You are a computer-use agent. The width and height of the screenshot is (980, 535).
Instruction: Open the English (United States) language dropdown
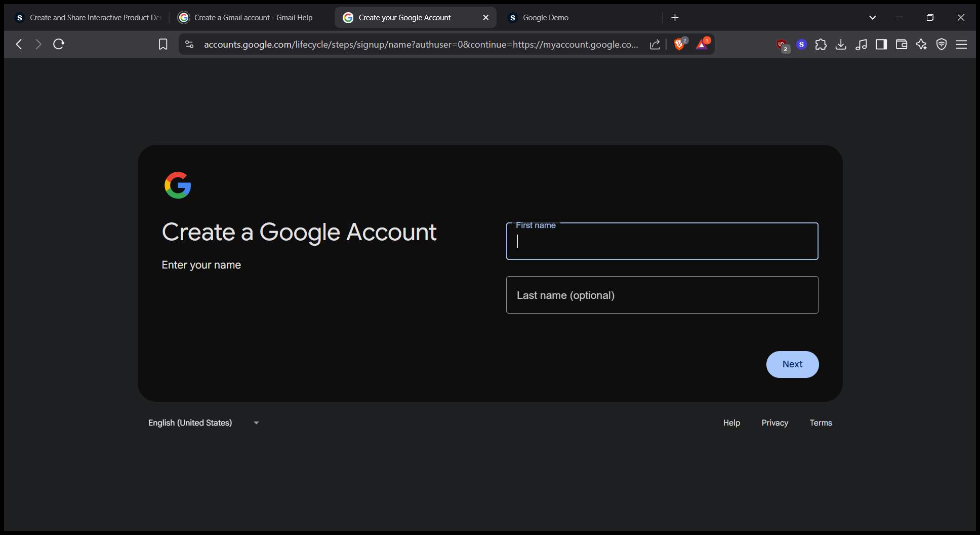click(204, 423)
